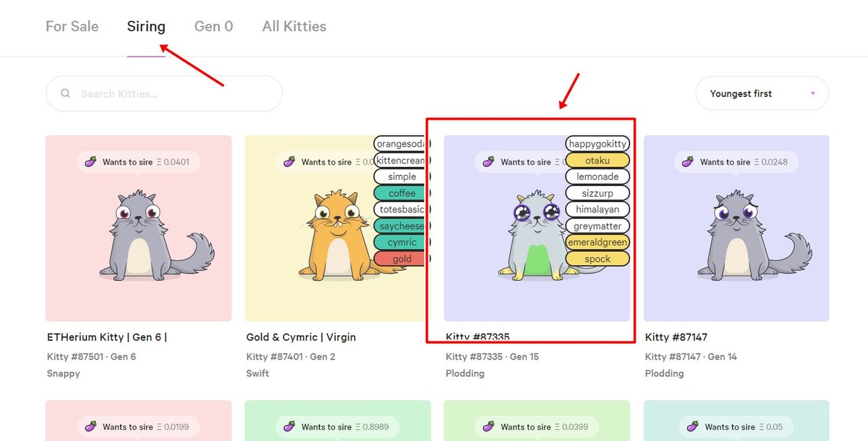This screenshot has height=441, width=868.
Task: Click the sizzurp trait tag
Action: [x=597, y=193]
